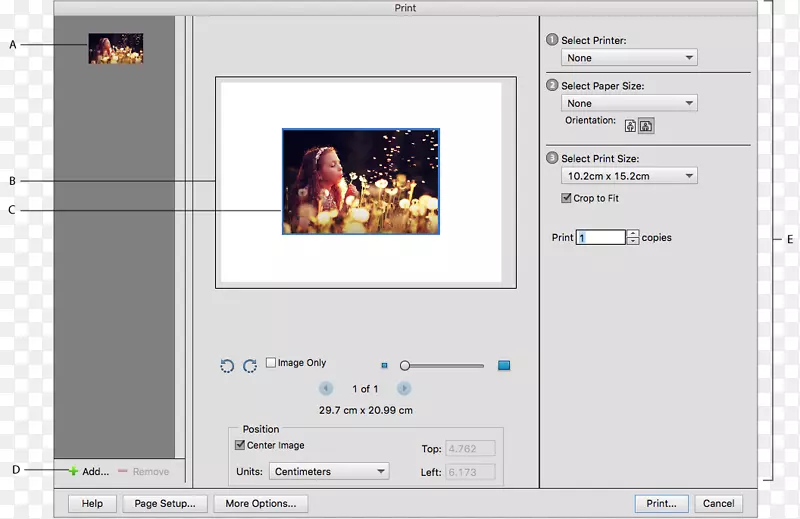Open the Select Paper Size dropdown
Viewport: 800px width, 519px height.
point(629,103)
